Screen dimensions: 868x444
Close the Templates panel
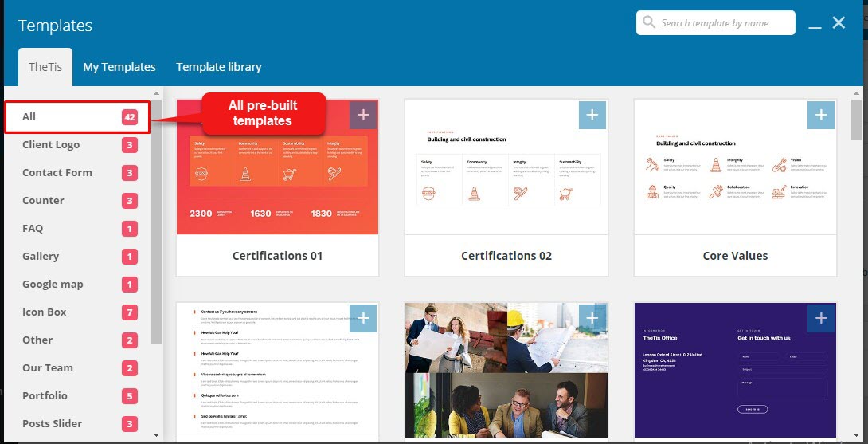[839, 23]
